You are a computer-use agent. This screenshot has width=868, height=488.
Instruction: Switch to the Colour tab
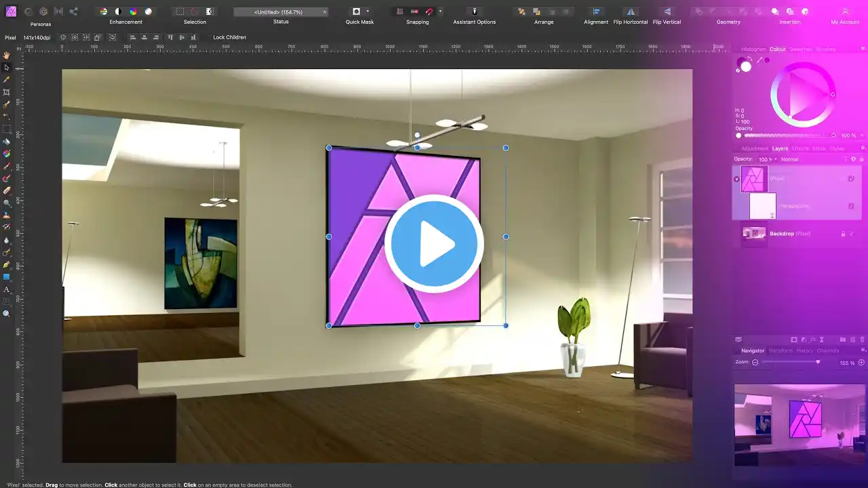click(x=777, y=49)
